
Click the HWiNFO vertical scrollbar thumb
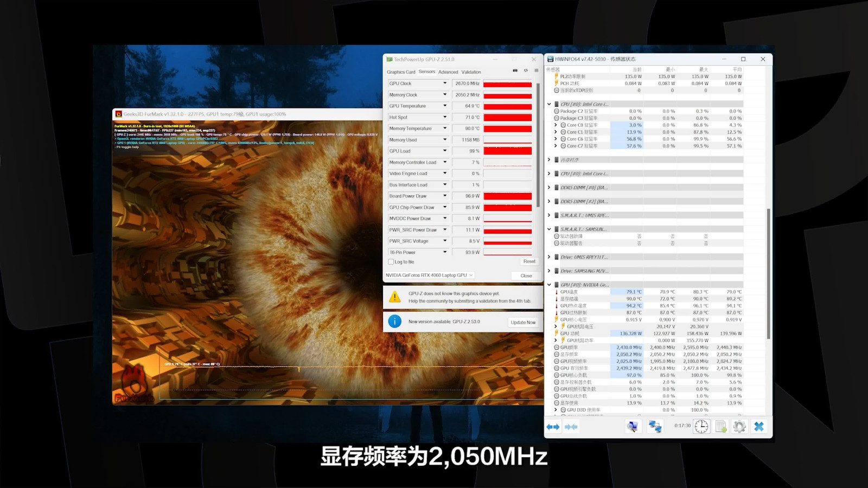[x=768, y=274]
